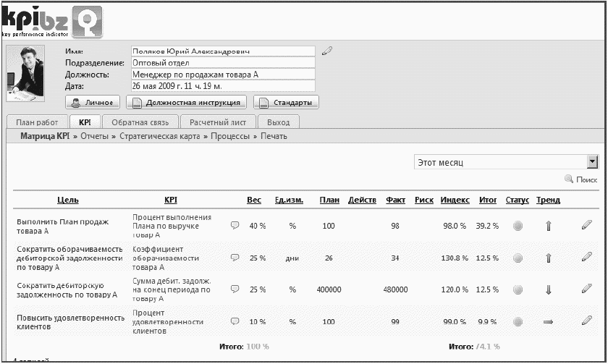Click status indicator for 'Сумма дебит. задолж.' row
The width and height of the screenshot is (608, 364).
[x=518, y=289]
